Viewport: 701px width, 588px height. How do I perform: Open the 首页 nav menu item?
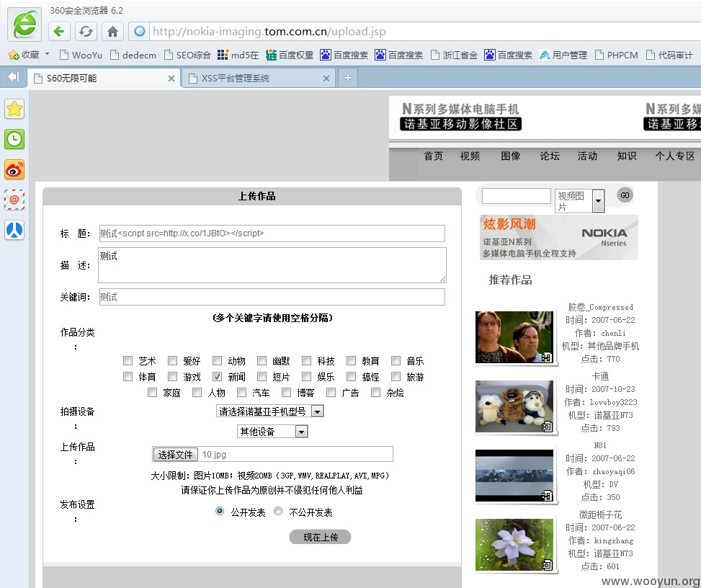pos(433,156)
